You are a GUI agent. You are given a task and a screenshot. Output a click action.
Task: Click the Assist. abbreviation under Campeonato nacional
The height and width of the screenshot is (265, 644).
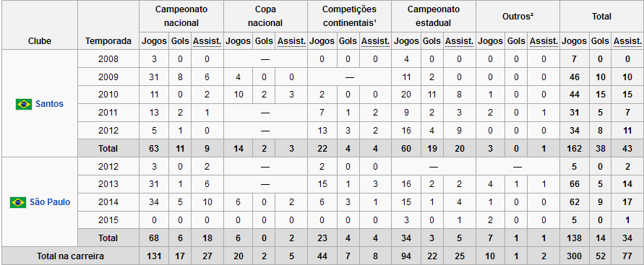207,41
